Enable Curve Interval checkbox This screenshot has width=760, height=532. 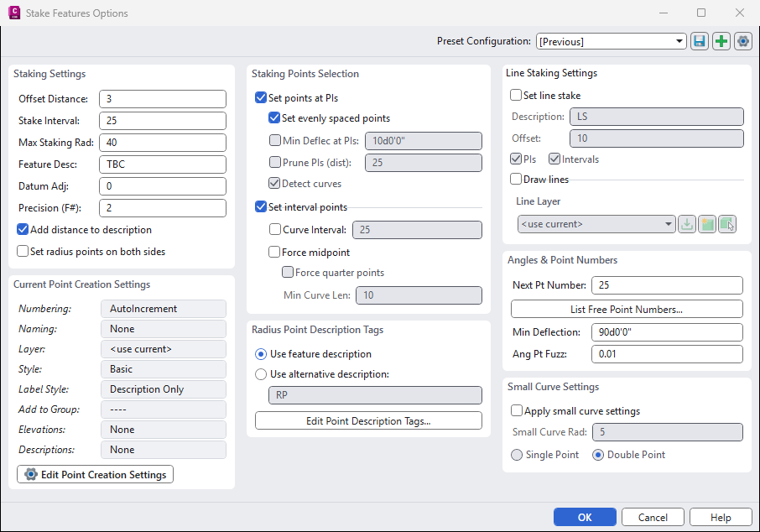click(x=275, y=229)
